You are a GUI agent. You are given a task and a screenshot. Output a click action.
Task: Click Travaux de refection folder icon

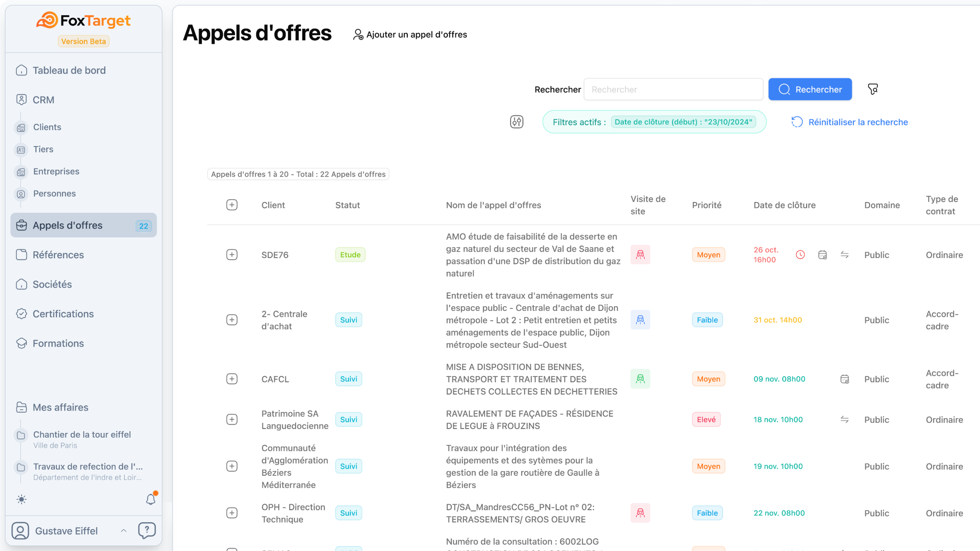click(x=21, y=467)
